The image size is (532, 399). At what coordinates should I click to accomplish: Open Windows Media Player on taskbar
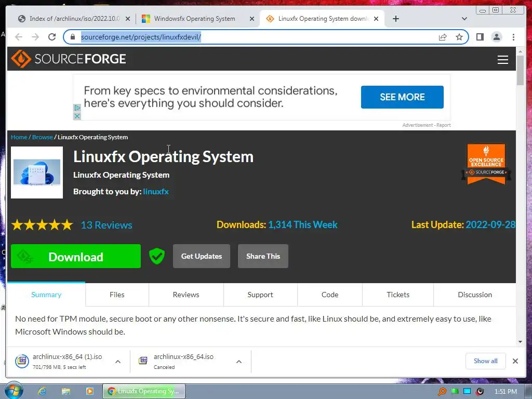coord(89,391)
